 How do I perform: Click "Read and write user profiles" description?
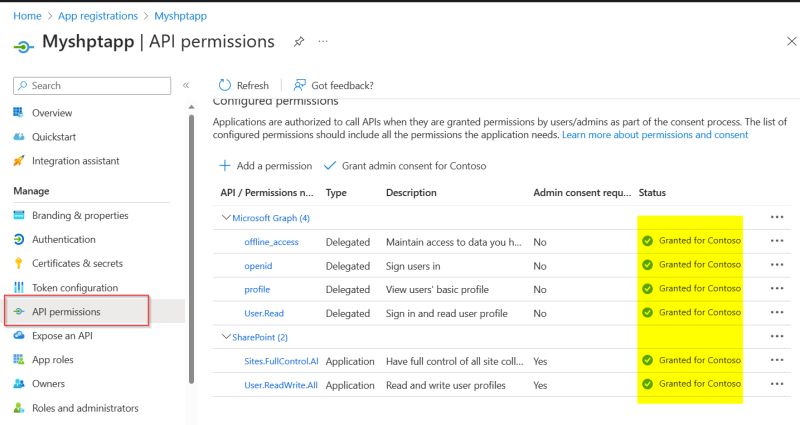[445, 385]
